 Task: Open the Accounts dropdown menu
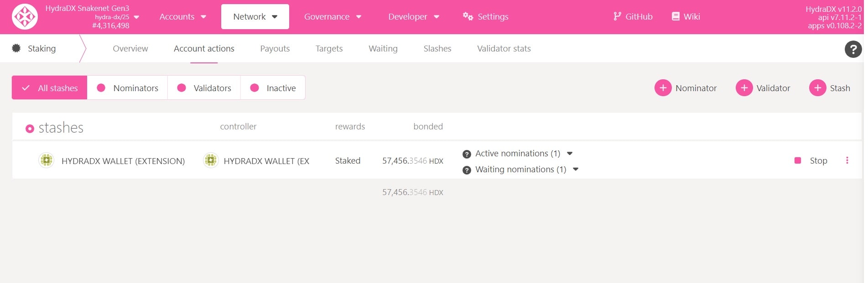182,17
